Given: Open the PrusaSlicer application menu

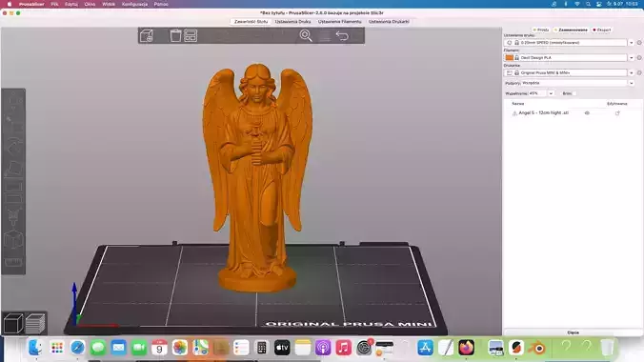Looking at the screenshot, I should click(x=31, y=4).
